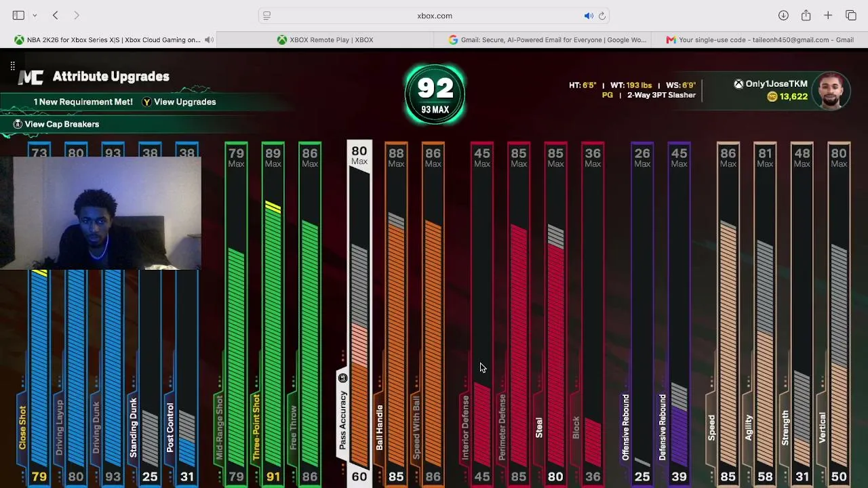The image size is (868, 488).
Task: Go back to the previous page
Action: pos(56,16)
